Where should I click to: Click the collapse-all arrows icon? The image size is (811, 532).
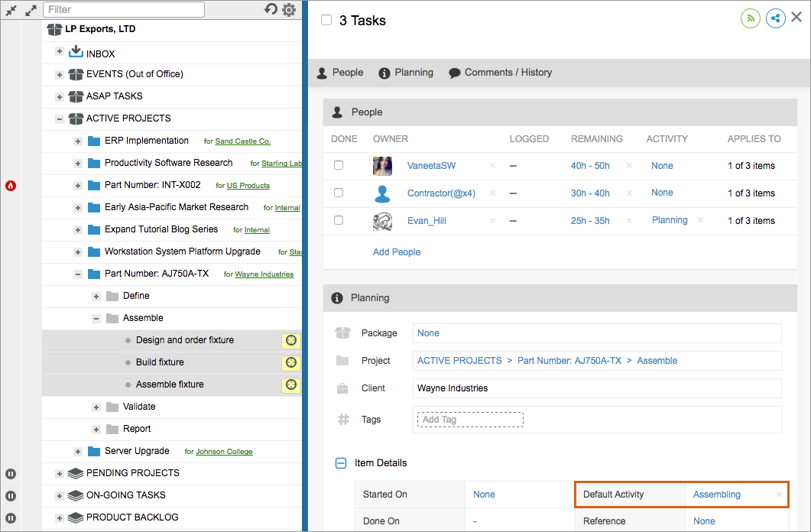click(x=11, y=11)
